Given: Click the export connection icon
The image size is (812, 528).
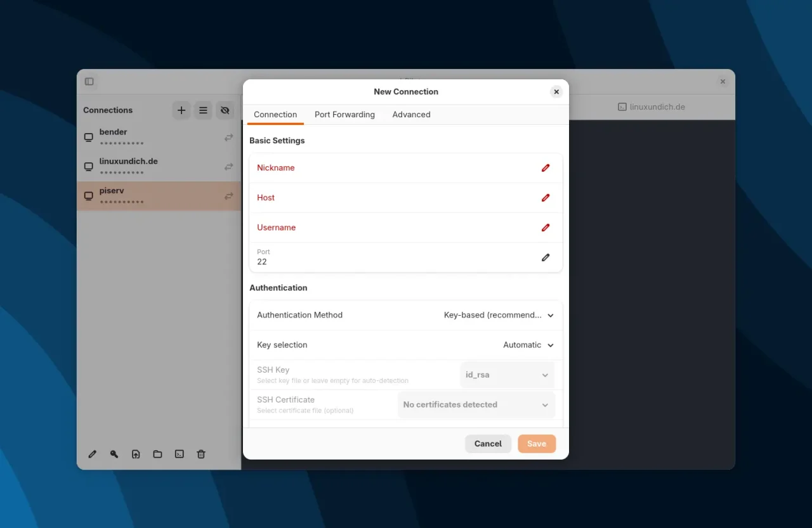Looking at the screenshot, I should pyautogui.click(x=136, y=454).
